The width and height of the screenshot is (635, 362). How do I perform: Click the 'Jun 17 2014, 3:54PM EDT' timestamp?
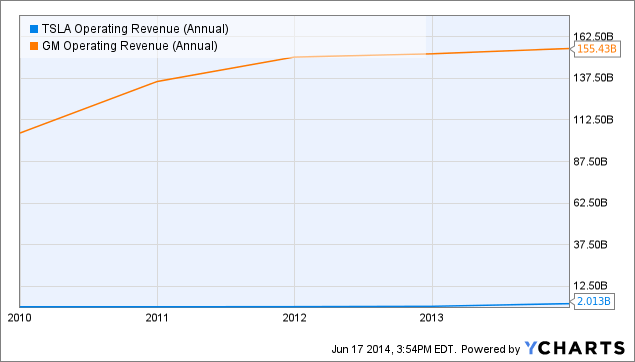pyautogui.click(x=394, y=349)
